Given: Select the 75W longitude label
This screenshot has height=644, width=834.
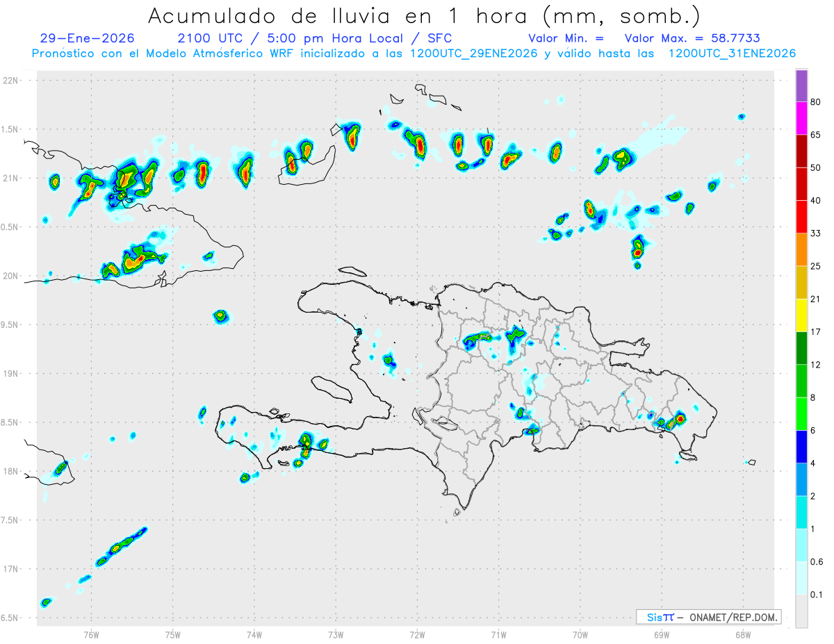Looking at the screenshot, I should [172, 634].
